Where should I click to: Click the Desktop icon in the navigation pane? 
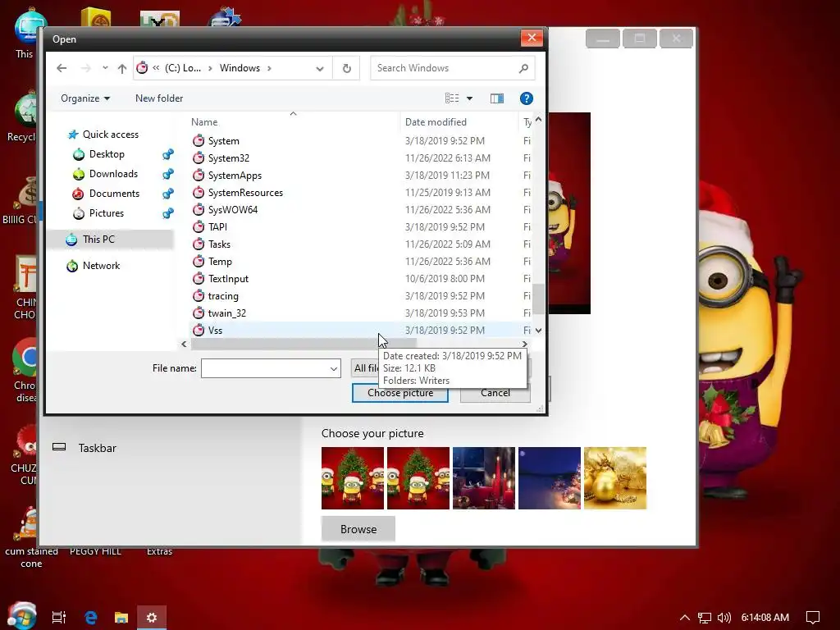79,154
